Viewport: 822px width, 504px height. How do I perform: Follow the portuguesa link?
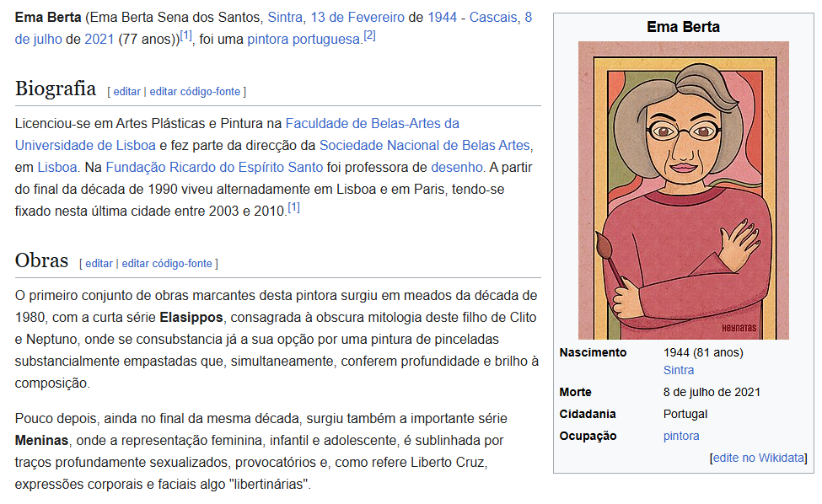coord(326,39)
